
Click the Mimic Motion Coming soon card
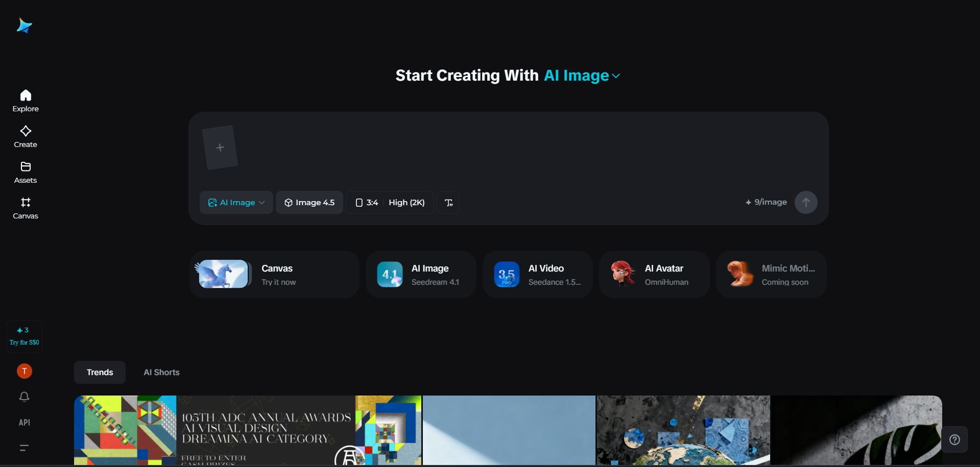tap(771, 275)
